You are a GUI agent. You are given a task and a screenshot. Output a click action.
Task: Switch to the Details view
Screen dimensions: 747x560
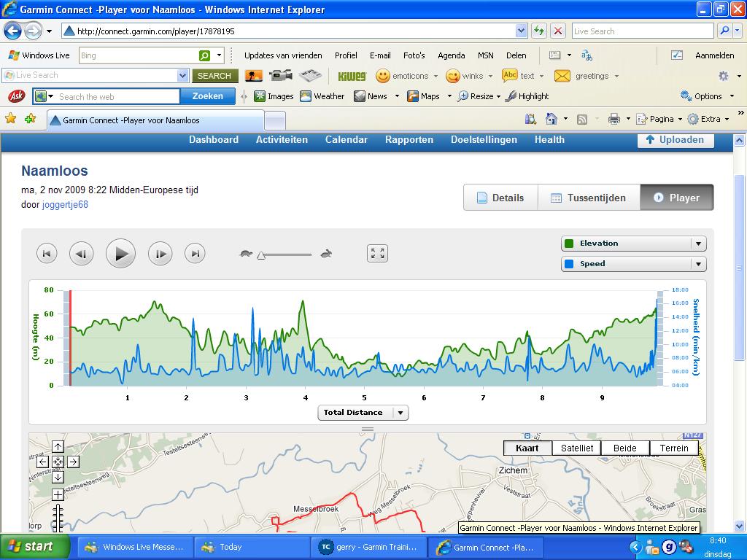click(x=500, y=198)
